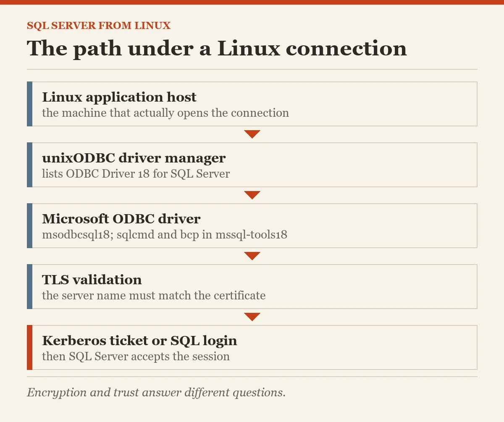Click the heading 'The path under a Linux connection'
Viewport: 504px width, 422px height.
point(217,48)
